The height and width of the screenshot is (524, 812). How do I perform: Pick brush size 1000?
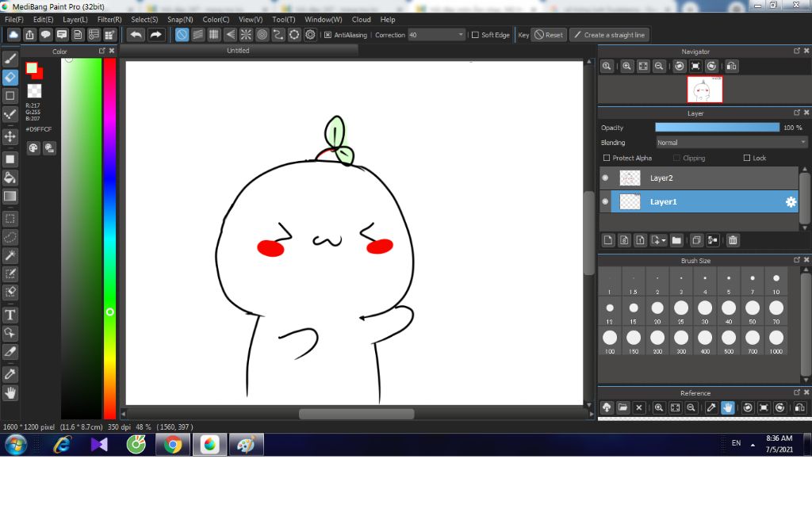776,341
